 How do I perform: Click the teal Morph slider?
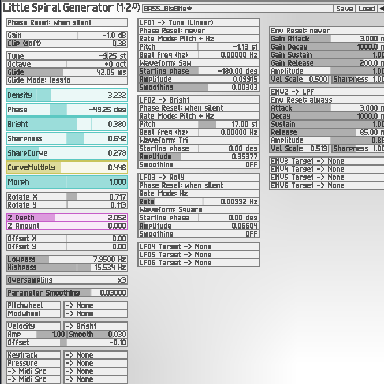tap(67, 182)
